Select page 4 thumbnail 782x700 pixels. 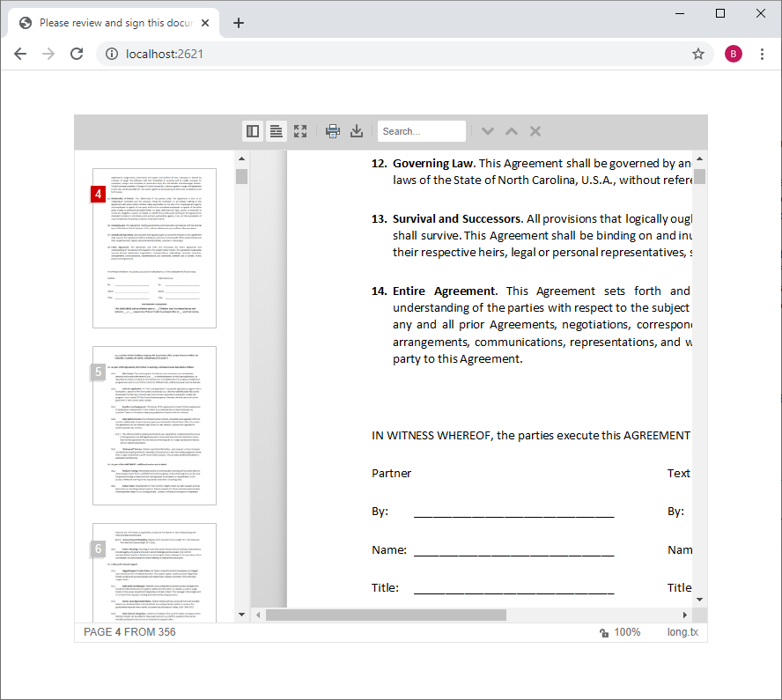click(x=155, y=248)
